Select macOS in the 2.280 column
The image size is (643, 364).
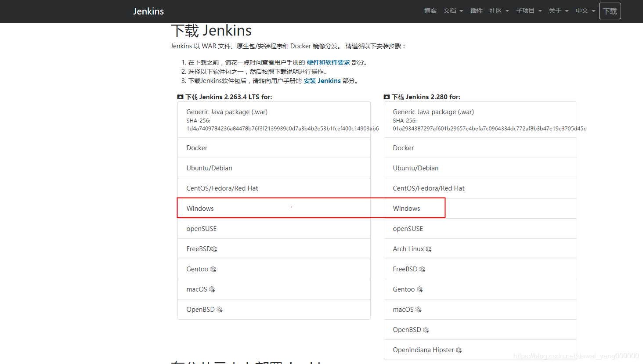coord(480,310)
